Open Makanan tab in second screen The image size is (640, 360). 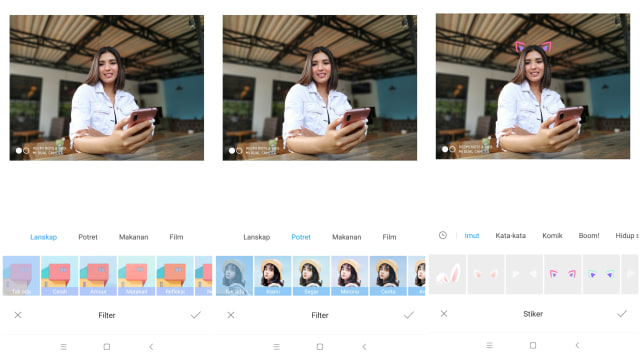click(x=347, y=237)
